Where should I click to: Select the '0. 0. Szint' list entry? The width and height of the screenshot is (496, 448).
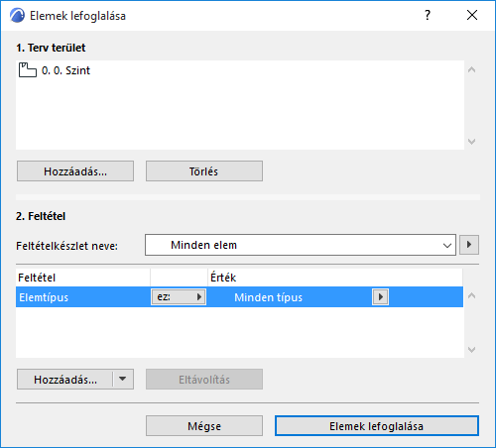pyautogui.click(x=240, y=70)
